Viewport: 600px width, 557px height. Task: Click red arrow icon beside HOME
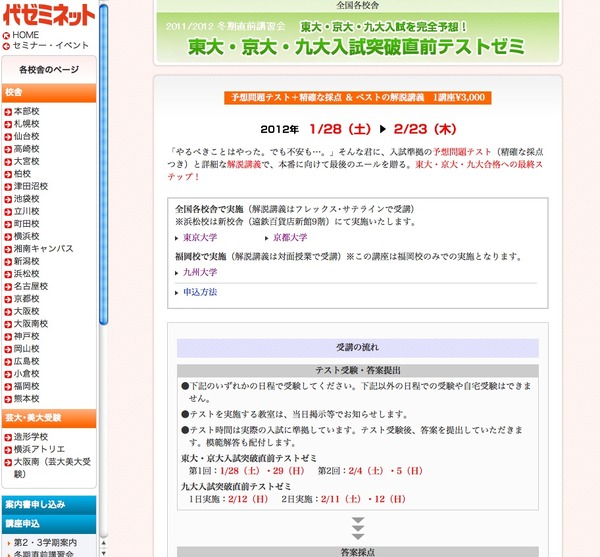coord(6,36)
